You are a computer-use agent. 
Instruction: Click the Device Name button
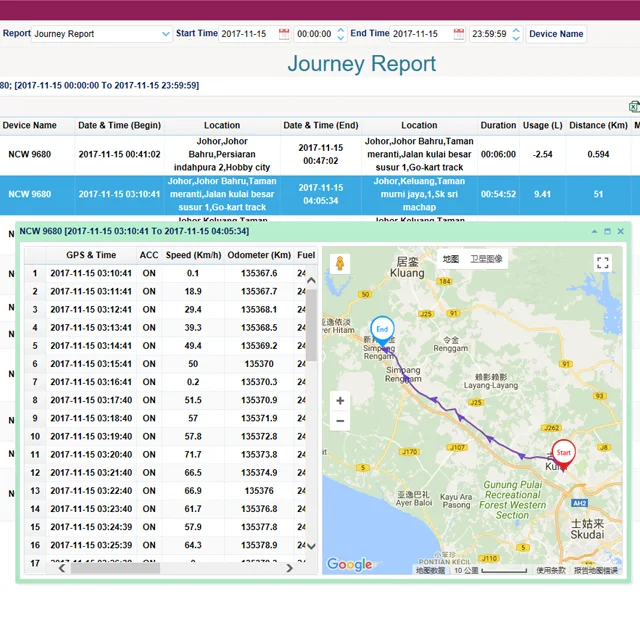click(x=556, y=34)
